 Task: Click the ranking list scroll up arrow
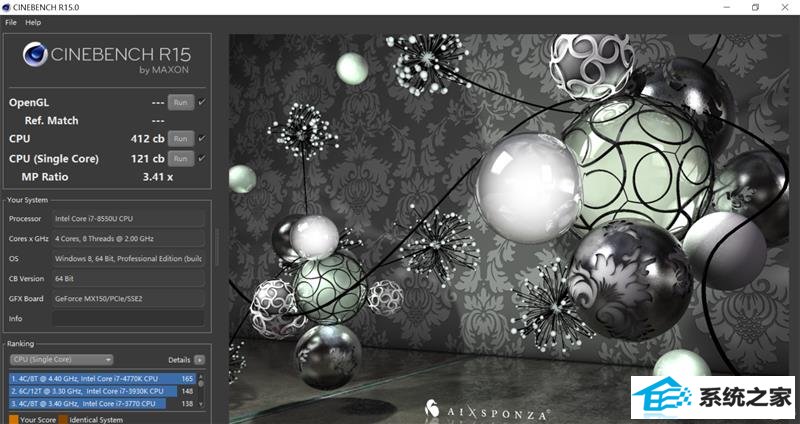tap(201, 378)
